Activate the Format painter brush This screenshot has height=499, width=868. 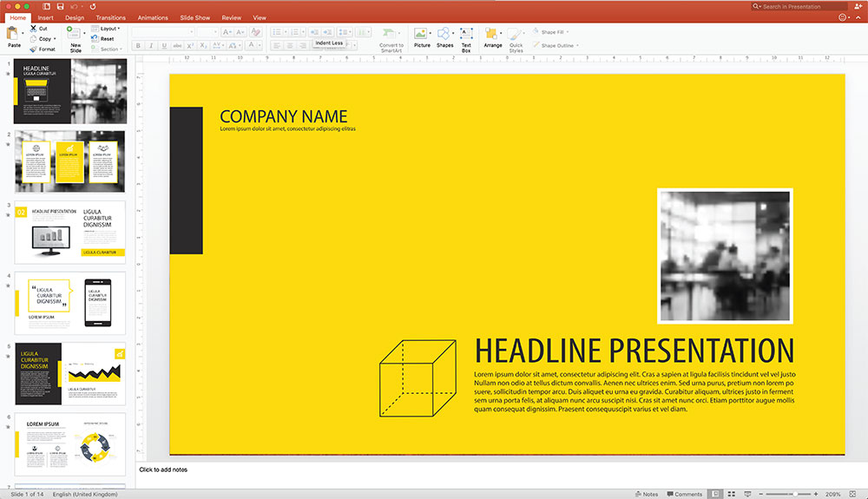coord(43,49)
